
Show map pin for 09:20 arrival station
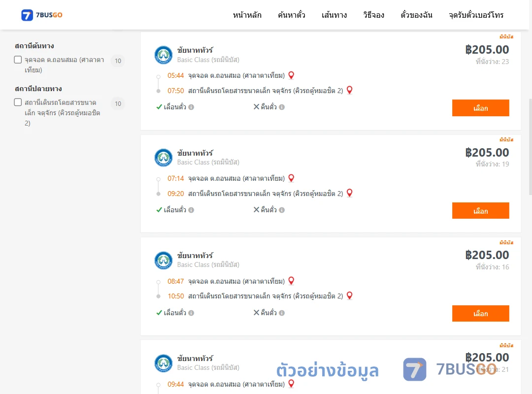click(x=349, y=193)
